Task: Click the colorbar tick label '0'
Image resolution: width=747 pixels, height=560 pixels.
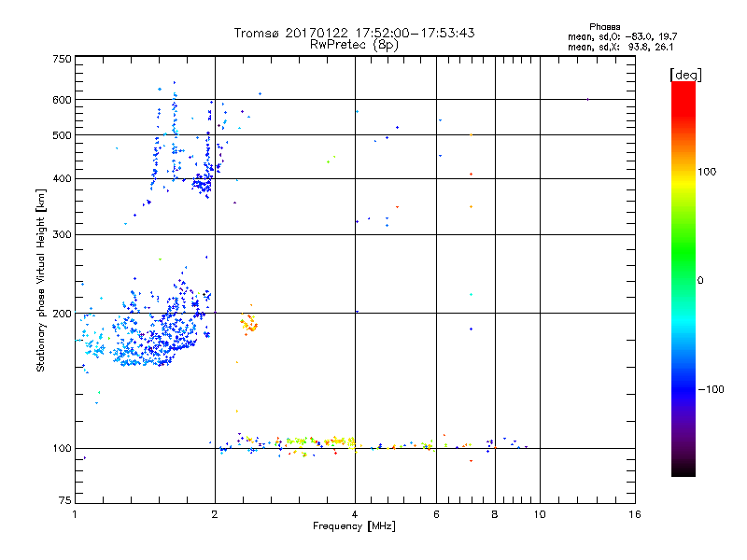Action: (700, 281)
